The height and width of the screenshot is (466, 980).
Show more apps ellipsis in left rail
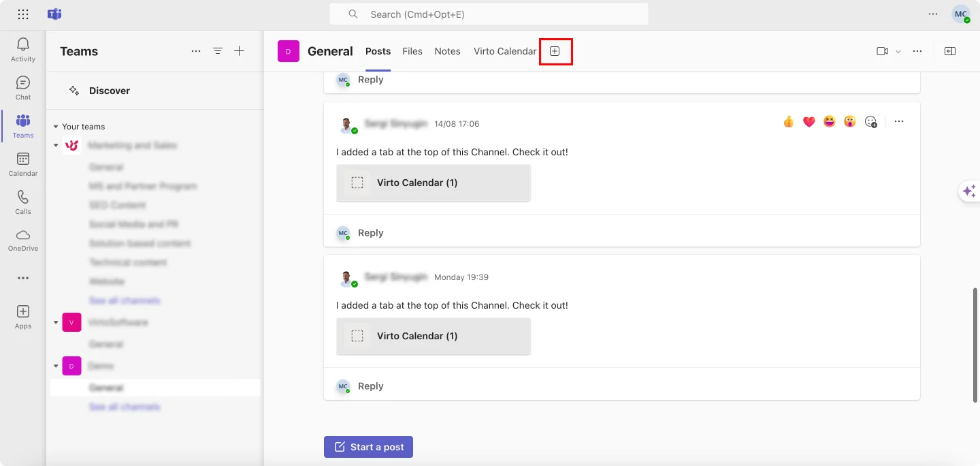(x=23, y=278)
